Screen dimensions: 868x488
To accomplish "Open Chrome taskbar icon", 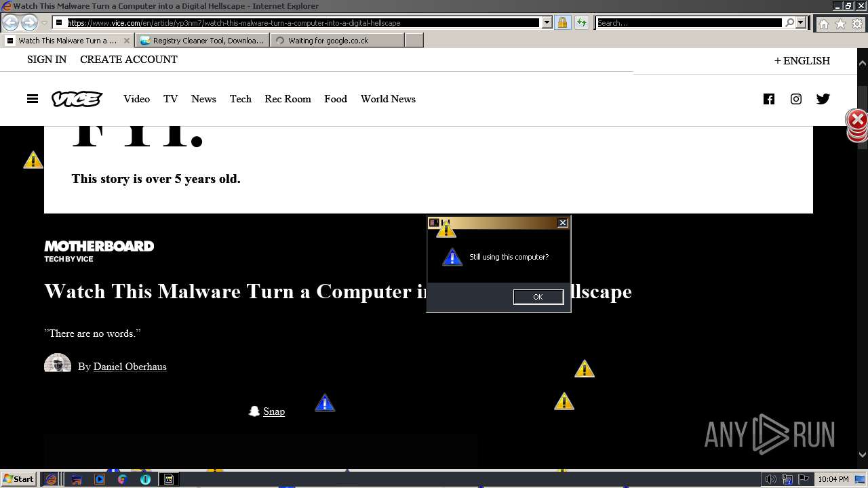I will pyautogui.click(x=123, y=479).
